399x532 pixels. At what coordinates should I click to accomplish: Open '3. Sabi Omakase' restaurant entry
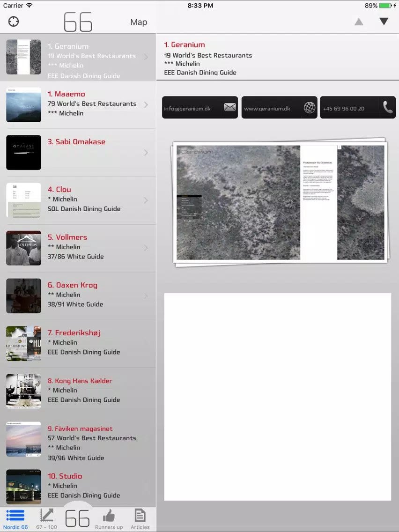click(x=78, y=153)
